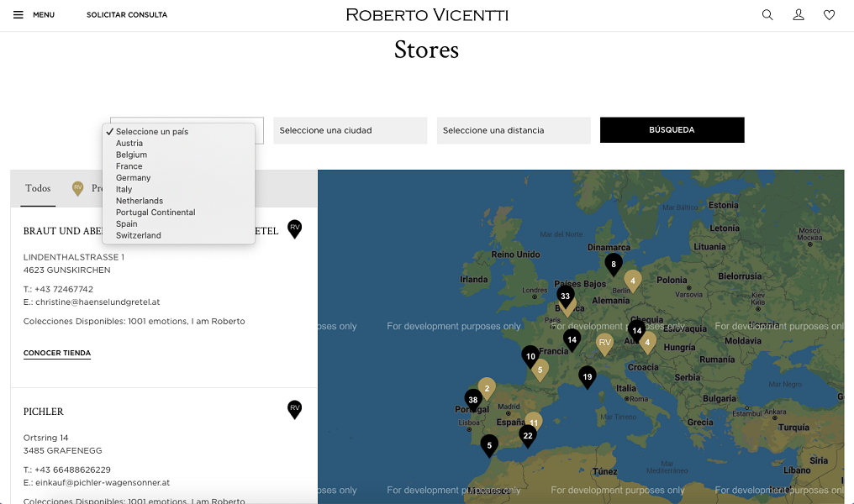Open CONOCER TIENDA link for Gunskirchen store
854x504 pixels.
coord(57,354)
